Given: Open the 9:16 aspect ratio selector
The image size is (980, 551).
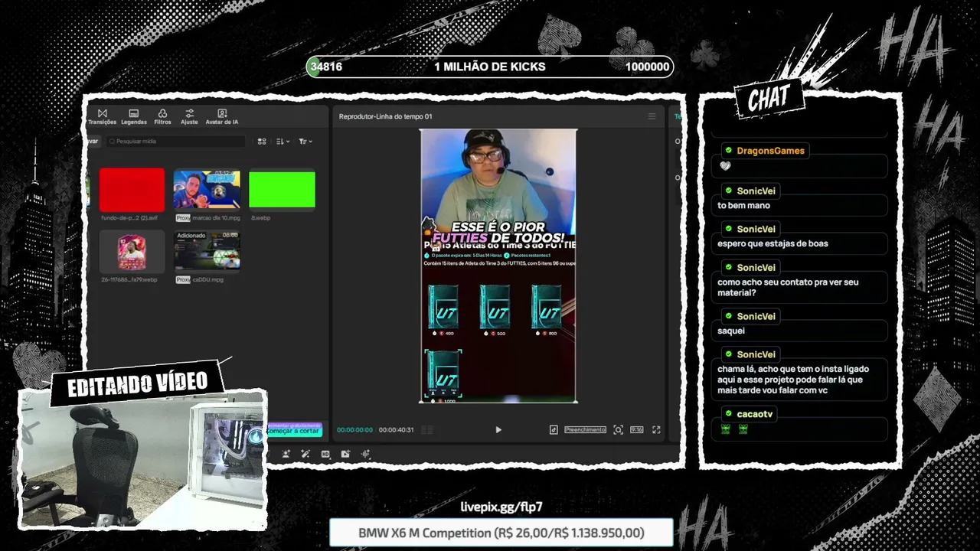Looking at the screenshot, I should pos(636,430).
